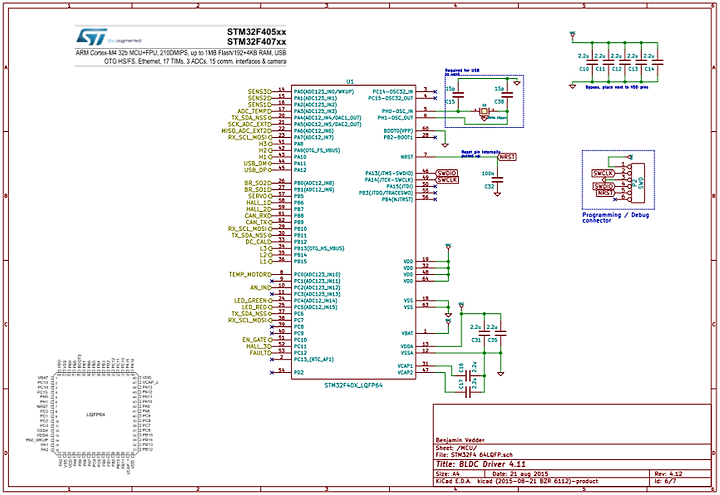Click the FAULT net label
The image size is (720, 495).
(x=261, y=353)
